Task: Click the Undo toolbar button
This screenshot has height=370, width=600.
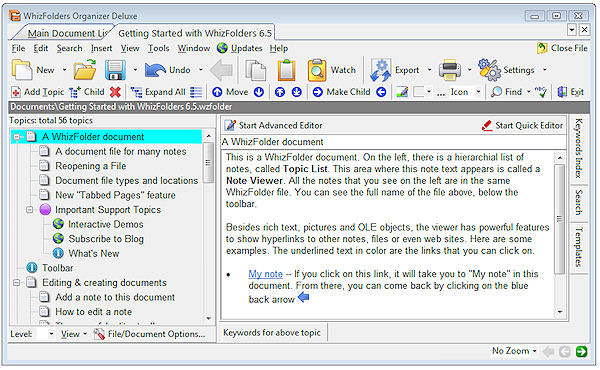Action: (168, 70)
